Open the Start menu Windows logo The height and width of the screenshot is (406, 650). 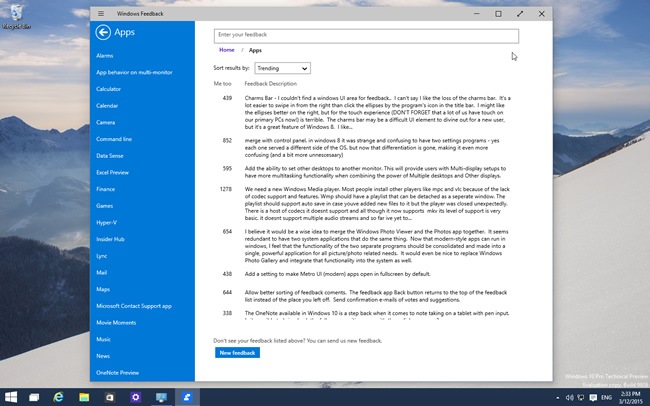pyautogui.click(x=11, y=397)
